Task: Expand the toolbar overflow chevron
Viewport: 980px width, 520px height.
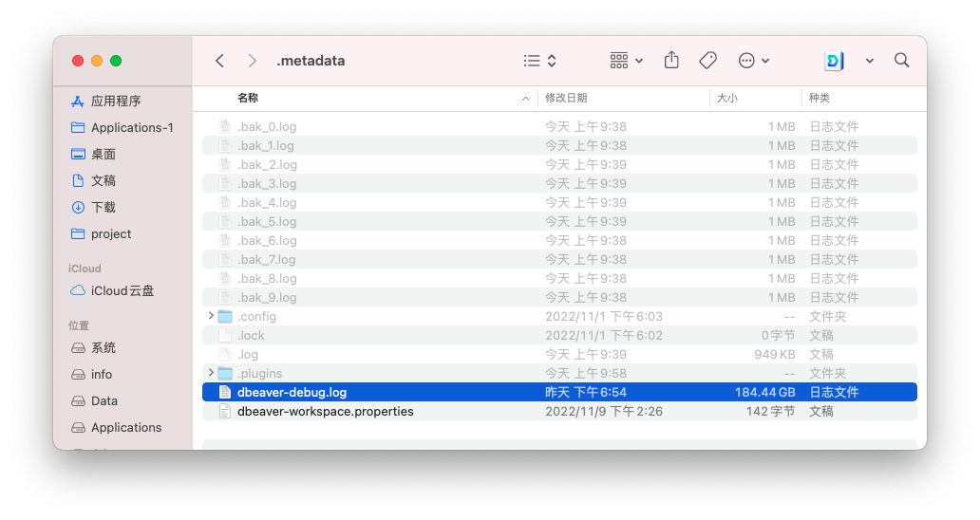Action: [x=870, y=61]
